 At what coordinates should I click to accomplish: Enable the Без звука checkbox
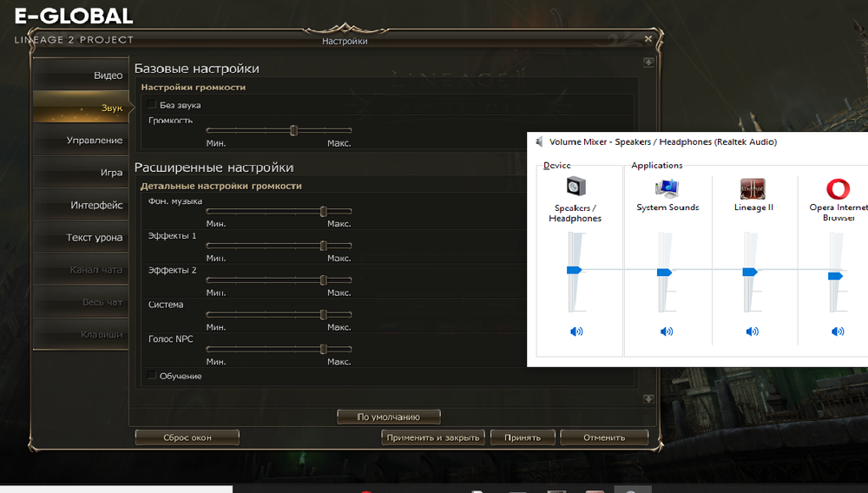(x=153, y=105)
